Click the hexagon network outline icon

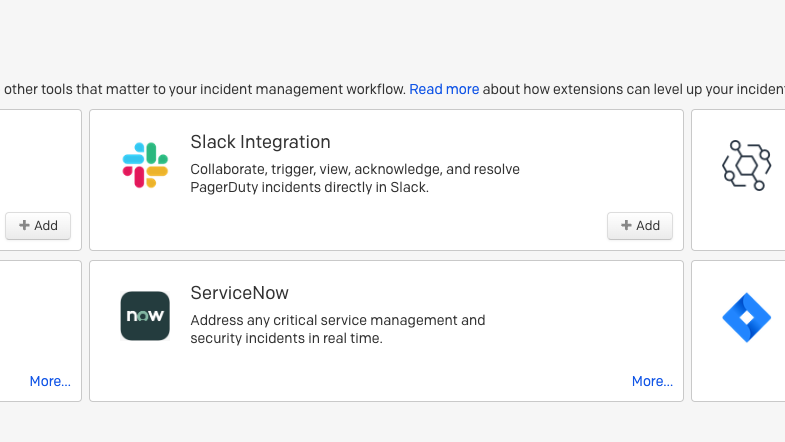746,165
